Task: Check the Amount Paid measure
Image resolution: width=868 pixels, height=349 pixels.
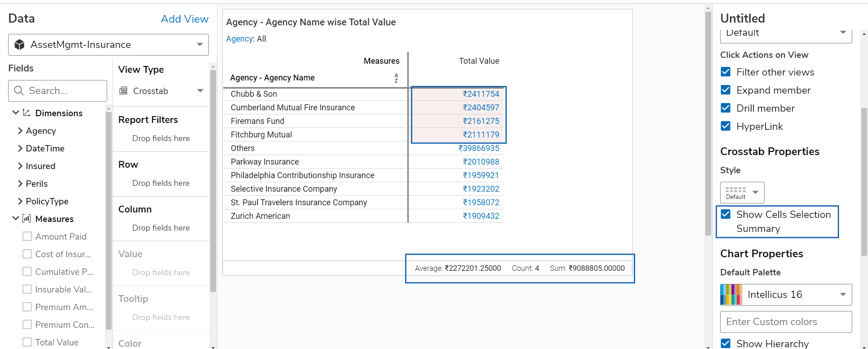Action: [27, 236]
